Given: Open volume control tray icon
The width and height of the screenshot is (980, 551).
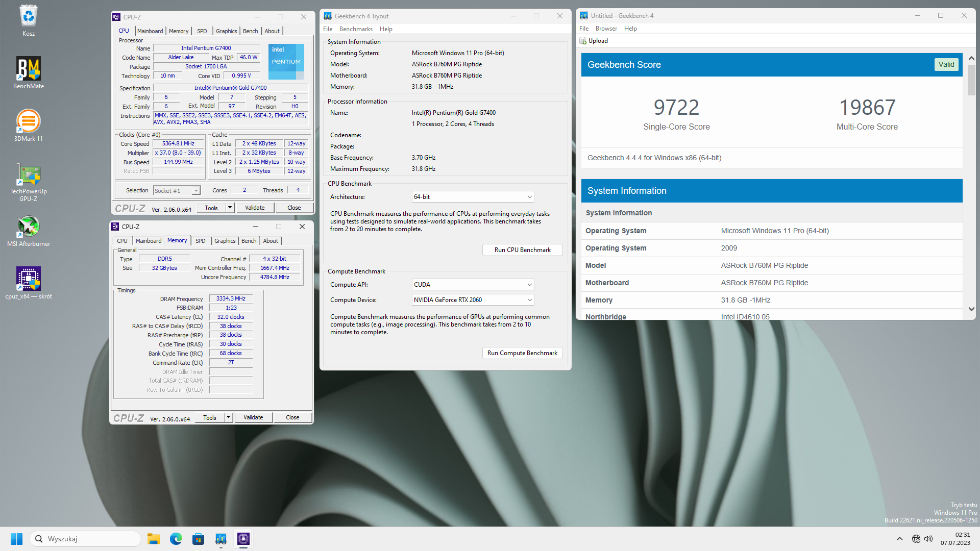Looking at the screenshot, I should click(928, 539).
